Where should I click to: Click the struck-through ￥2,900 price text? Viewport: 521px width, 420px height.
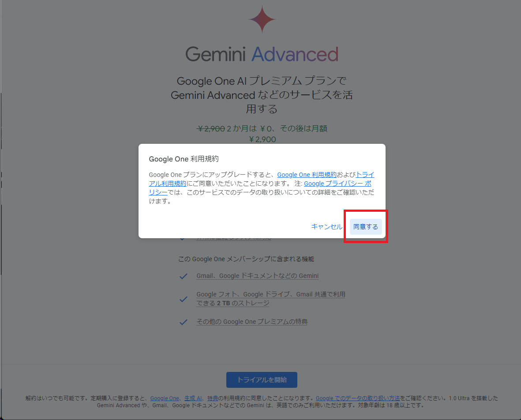click(x=211, y=128)
